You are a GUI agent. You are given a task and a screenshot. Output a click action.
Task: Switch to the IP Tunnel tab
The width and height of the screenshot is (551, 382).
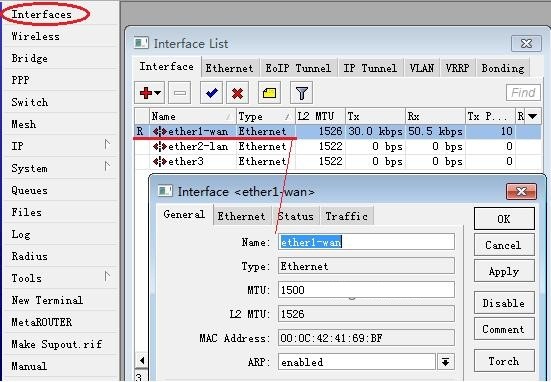tap(370, 68)
